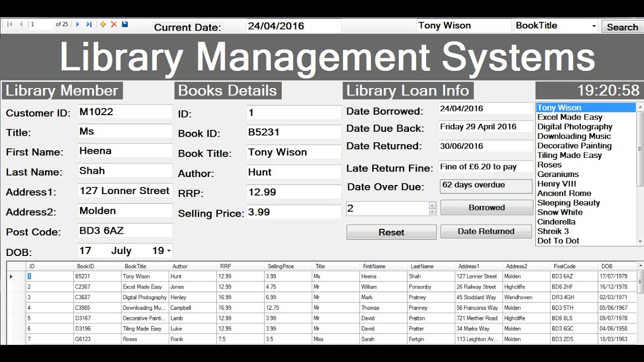Click the Date Returned button
Image resolution: width=644 pixels, height=362 pixels.
[x=486, y=231]
